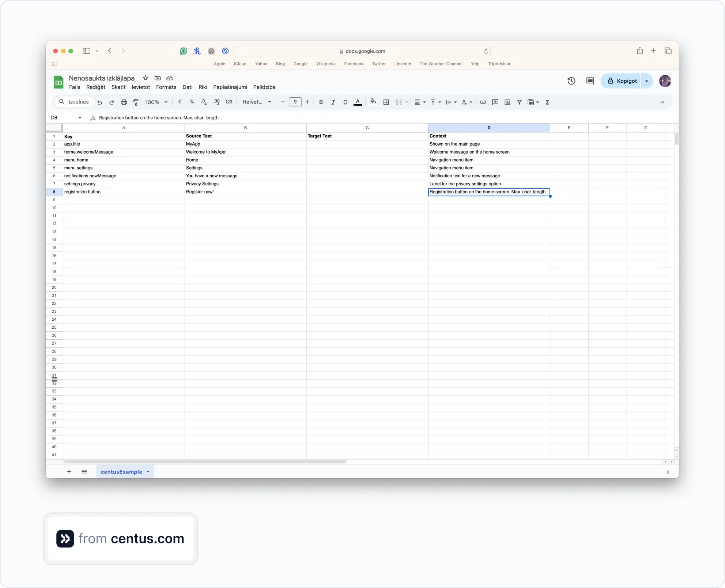Toggle strikethrough formatting
Screen dimensions: 725x588
[345, 102]
